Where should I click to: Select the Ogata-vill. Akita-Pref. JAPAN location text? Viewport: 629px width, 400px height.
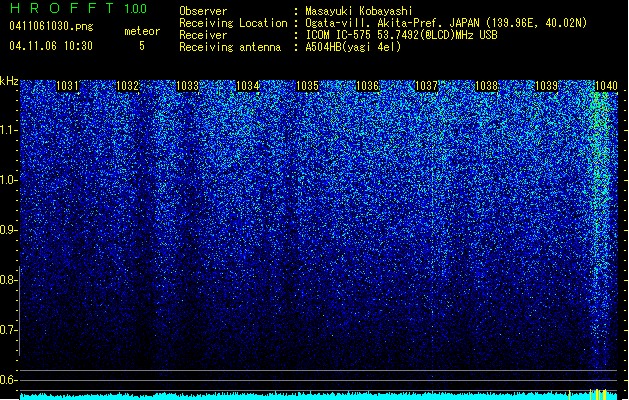click(446, 23)
